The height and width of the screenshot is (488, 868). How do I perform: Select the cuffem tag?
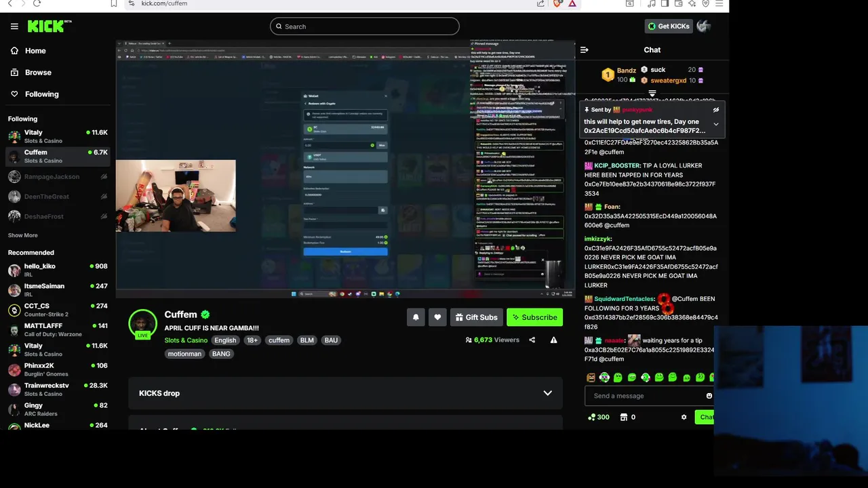point(279,340)
